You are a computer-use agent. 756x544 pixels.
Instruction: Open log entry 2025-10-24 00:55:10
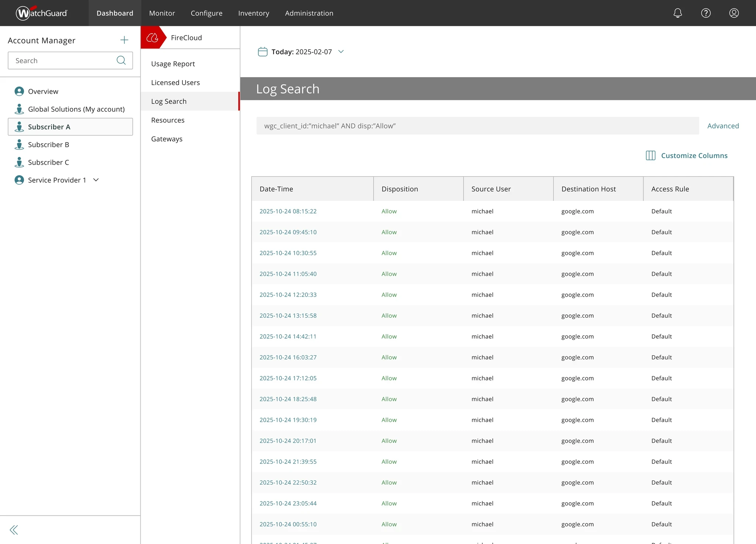288,524
